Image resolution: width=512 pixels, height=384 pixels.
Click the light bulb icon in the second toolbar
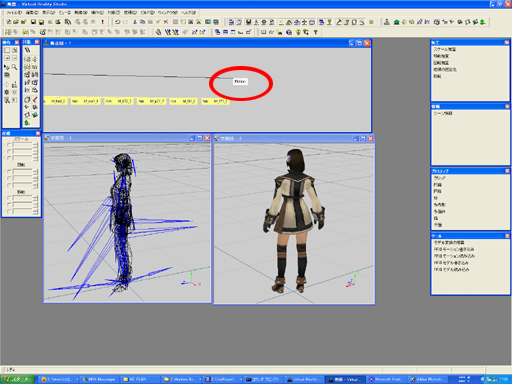pos(298,32)
